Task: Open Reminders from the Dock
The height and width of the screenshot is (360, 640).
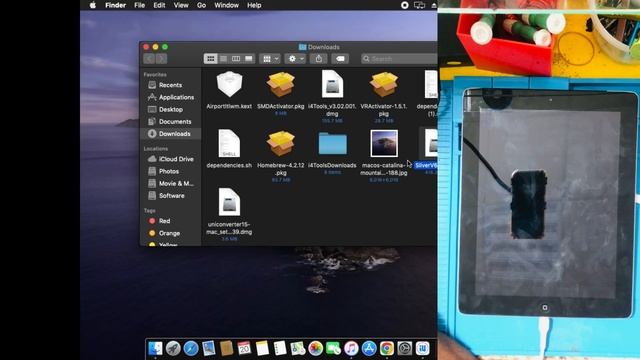Action: tap(280, 348)
